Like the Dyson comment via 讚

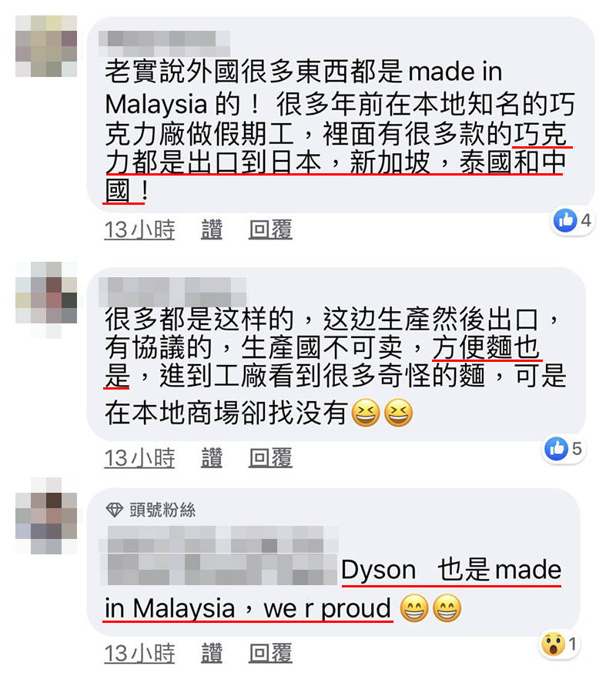pyautogui.click(x=212, y=653)
